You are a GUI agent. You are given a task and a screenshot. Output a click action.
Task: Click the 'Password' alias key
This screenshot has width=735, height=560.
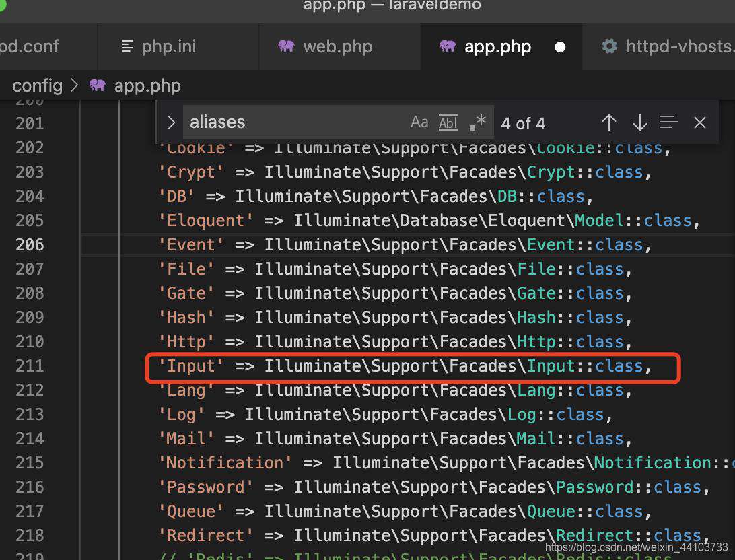[x=206, y=488]
